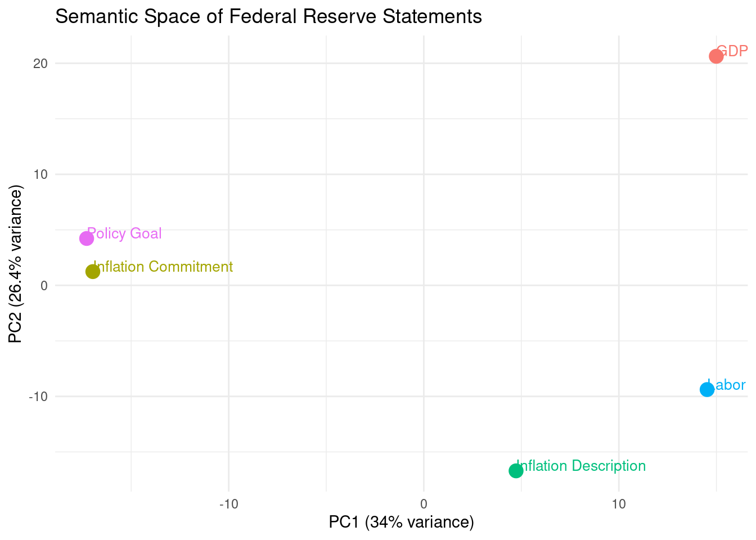756x540 pixels.
Task: Click the -10 tick on the vertical axis
Action: (38, 397)
